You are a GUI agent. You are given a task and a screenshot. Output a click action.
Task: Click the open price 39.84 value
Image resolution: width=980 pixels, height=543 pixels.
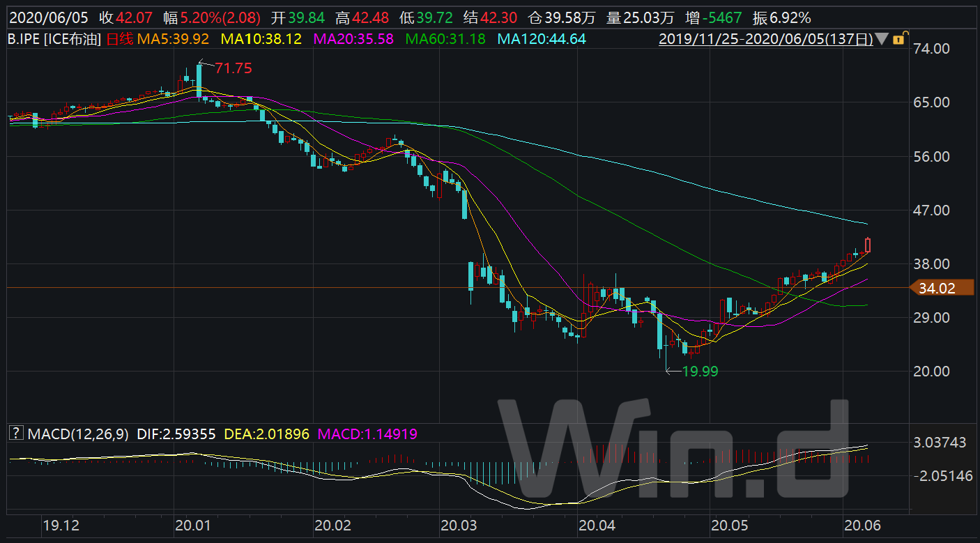[x=307, y=18]
